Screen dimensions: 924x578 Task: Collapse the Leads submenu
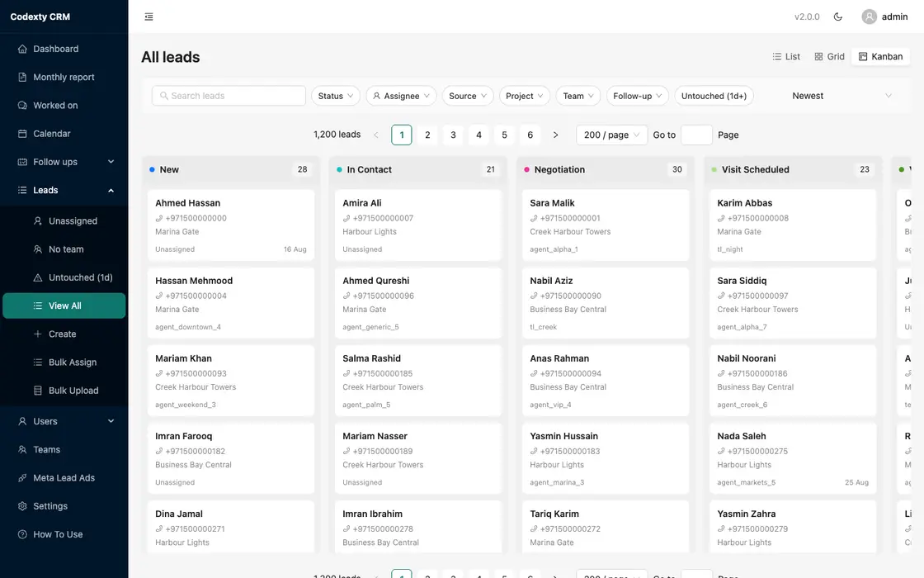pyautogui.click(x=64, y=191)
